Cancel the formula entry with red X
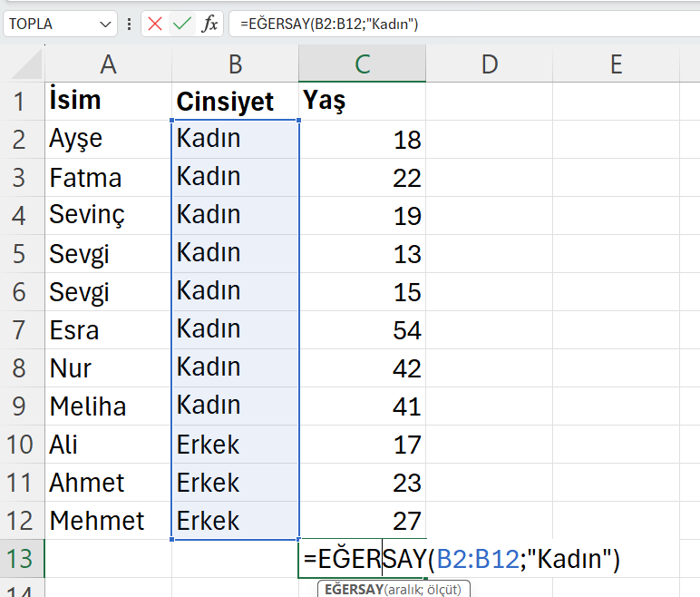 click(x=154, y=24)
